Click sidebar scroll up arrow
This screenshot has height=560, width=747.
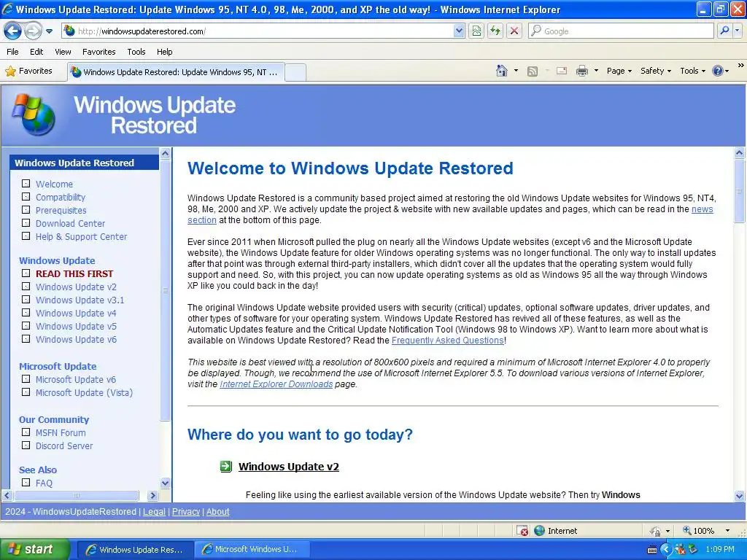coord(165,153)
